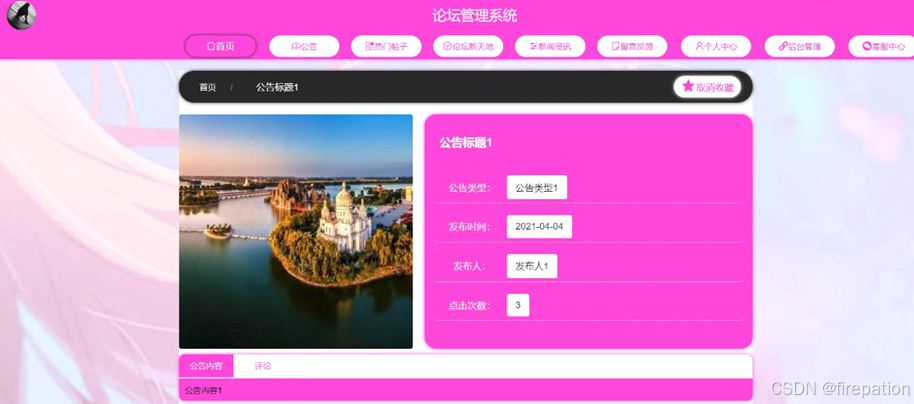Click the 点击次数 label
This screenshot has width=914, height=404.
pos(469,305)
